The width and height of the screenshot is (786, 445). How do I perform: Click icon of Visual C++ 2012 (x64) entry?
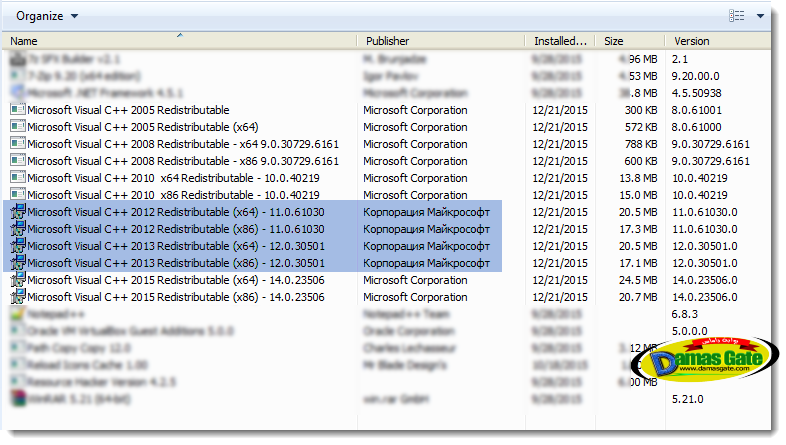click(x=18, y=212)
